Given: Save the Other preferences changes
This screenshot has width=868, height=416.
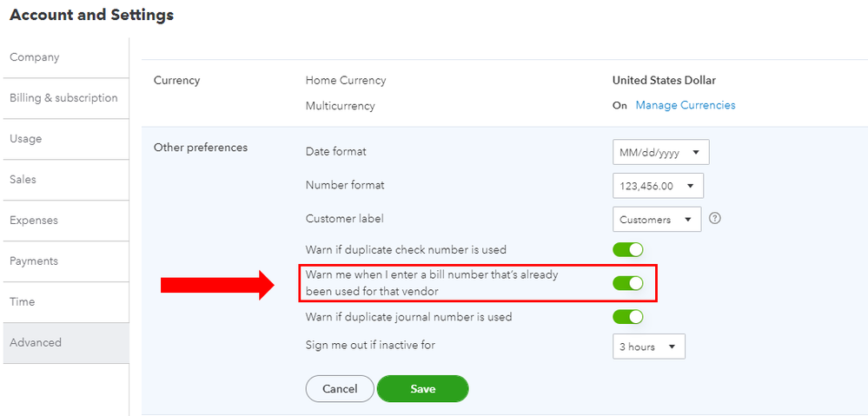Looking at the screenshot, I should [422, 389].
